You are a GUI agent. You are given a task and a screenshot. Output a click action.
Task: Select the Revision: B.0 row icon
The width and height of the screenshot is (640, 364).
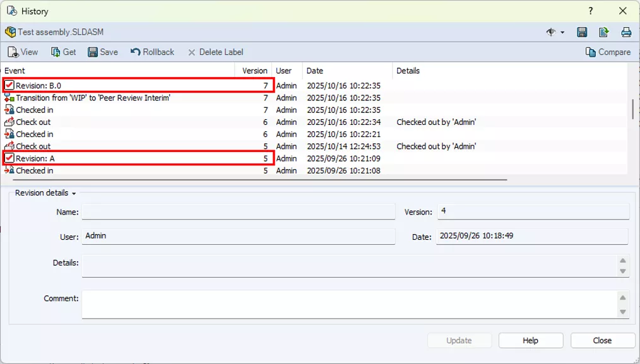pyautogui.click(x=9, y=85)
